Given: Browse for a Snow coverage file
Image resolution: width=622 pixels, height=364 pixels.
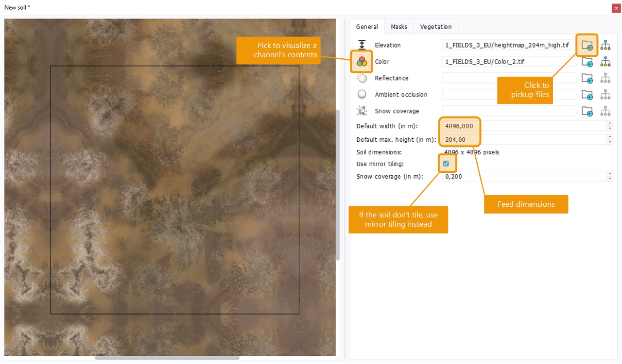Looking at the screenshot, I should (x=587, y=111).
